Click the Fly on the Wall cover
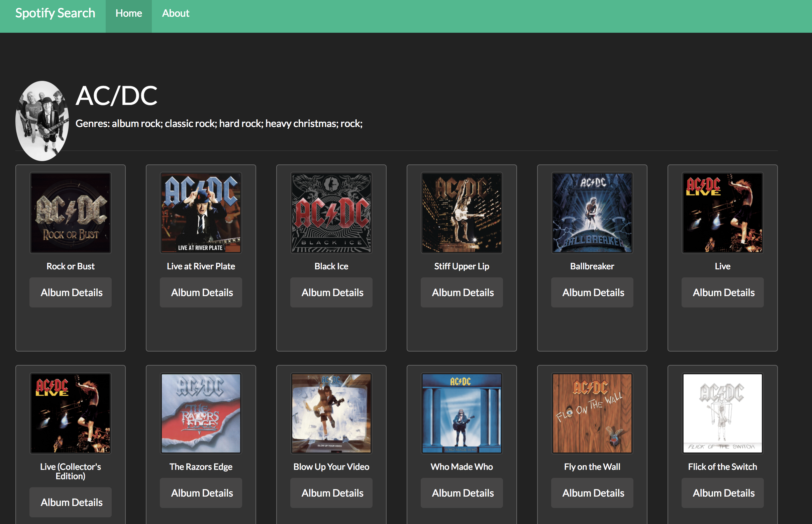This screenshot has width=812, height=524. 592,413
